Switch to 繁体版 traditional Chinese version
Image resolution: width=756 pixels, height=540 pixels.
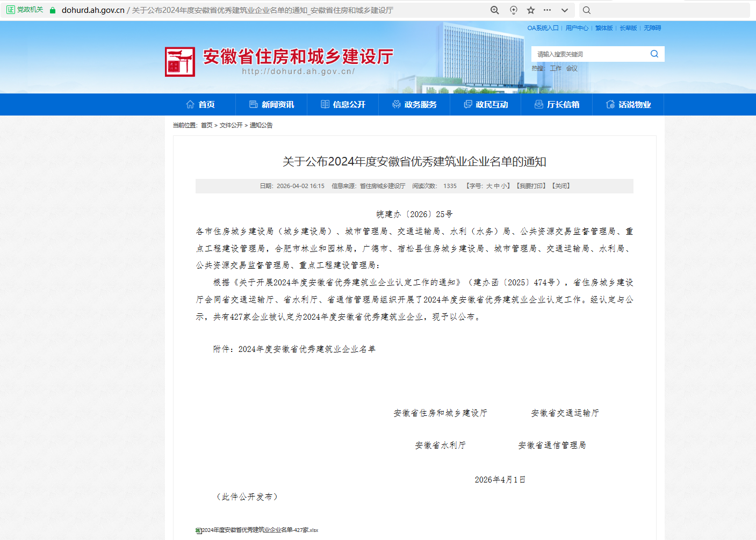pos(603,28)
